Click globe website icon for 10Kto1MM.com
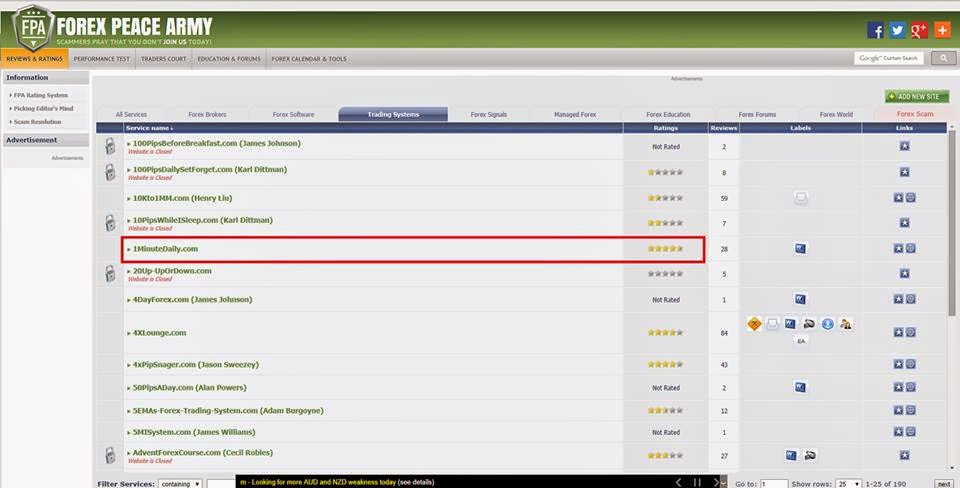 [x=910, y=198]
